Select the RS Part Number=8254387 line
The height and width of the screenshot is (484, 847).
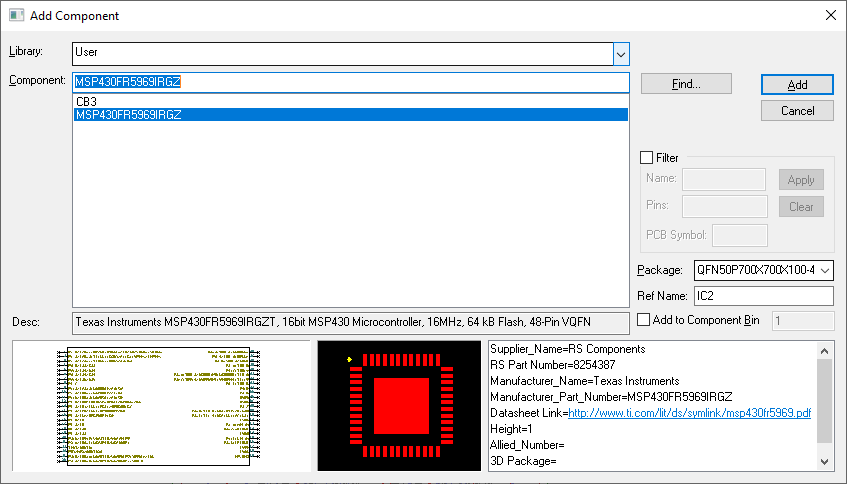tap(553, 365)
